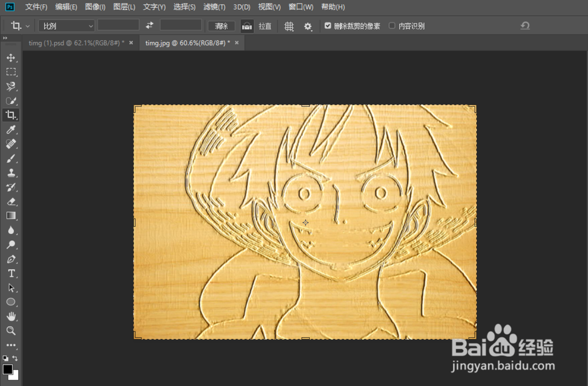Switch to the timg.jpg document tab
The image size is (588, 386).
188,43
